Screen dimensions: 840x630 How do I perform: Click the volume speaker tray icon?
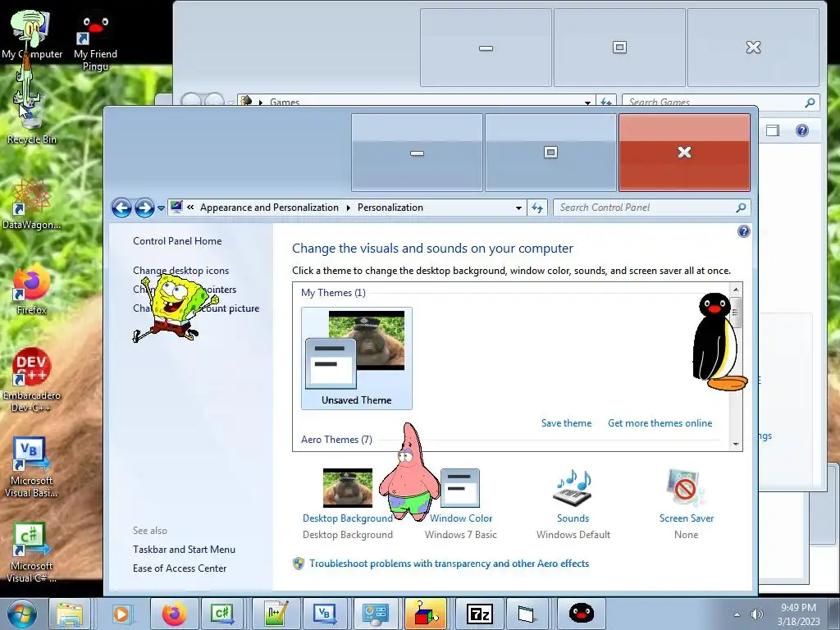click(x=756, y=614)
